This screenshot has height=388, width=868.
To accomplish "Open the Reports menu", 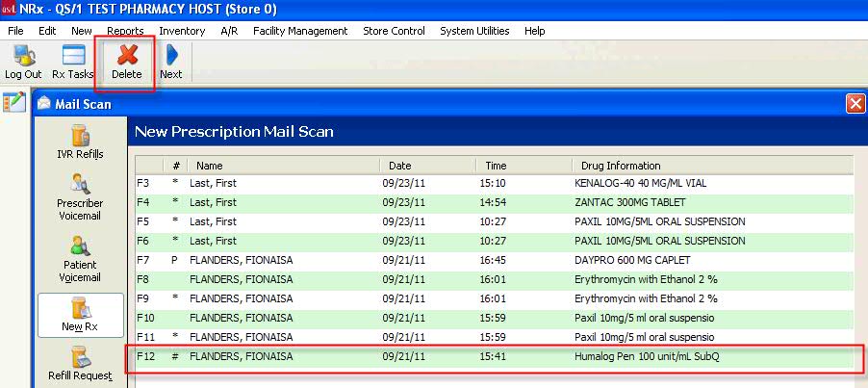I will (126, 31).
